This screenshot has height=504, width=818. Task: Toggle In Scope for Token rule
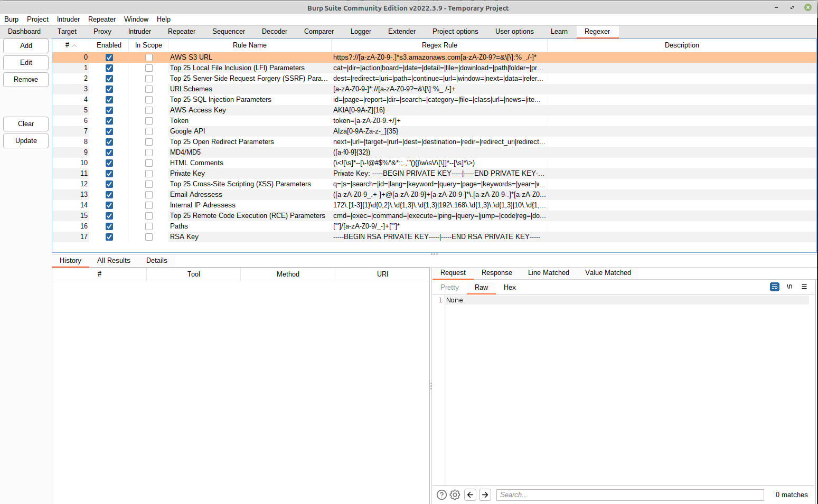coord(149,121)
